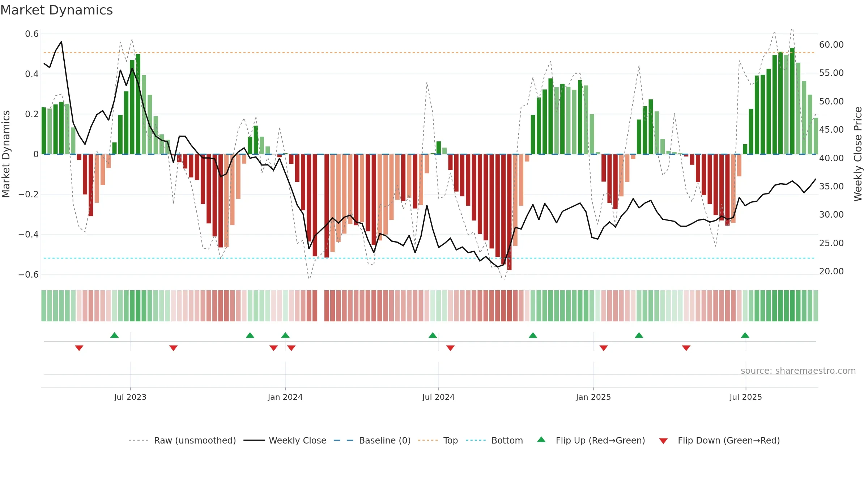The width and height of the screenshot is (868, 488).
Task: Toggle the Weekly Close legend entry
Action: point(285,440)
